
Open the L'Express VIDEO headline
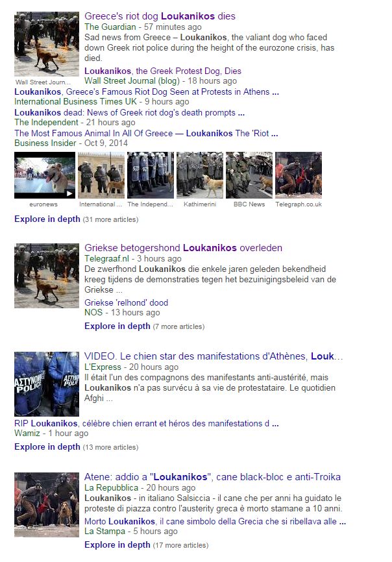(x=214, y=356)
